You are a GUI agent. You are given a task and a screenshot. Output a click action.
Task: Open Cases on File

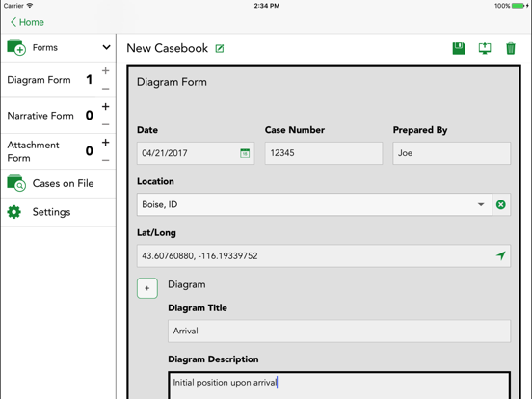pyautogui.click(x=59, y=183)
